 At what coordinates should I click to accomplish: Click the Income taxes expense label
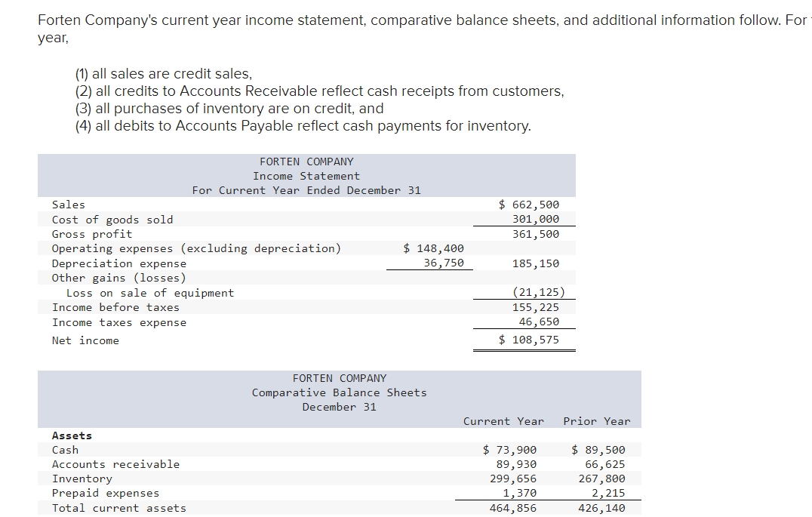pos(119,323)
